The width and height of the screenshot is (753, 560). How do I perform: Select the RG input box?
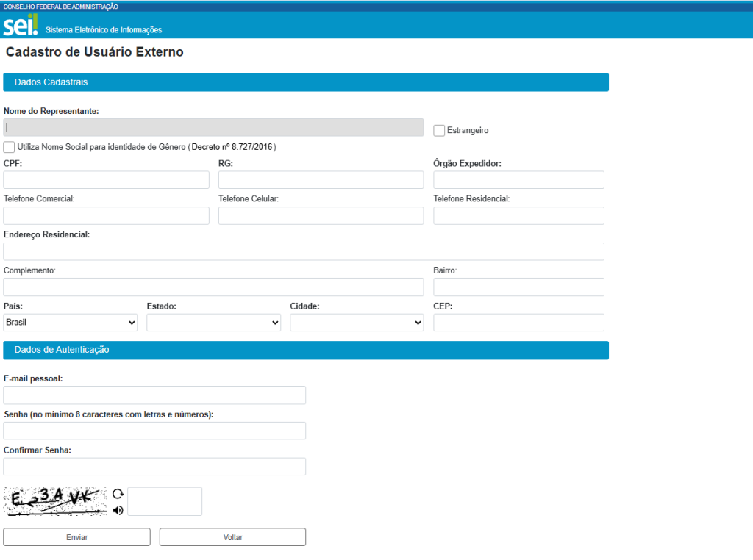(321, 180)
